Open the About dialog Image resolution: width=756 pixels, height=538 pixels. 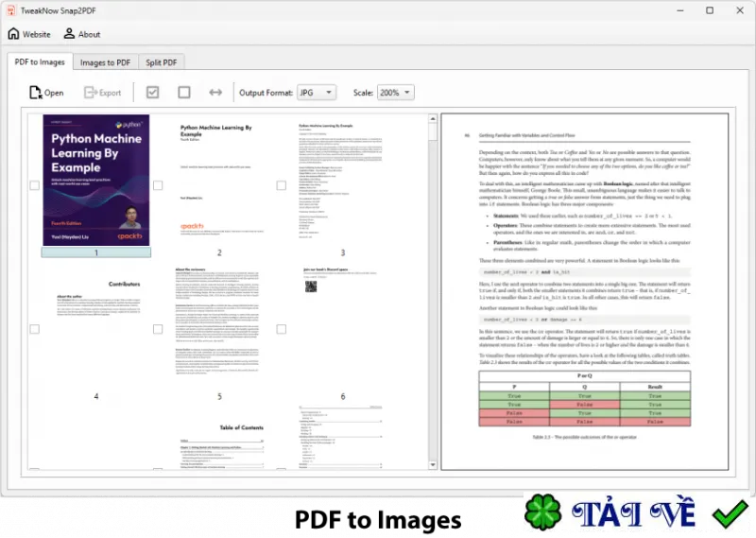tap(82, 34)
